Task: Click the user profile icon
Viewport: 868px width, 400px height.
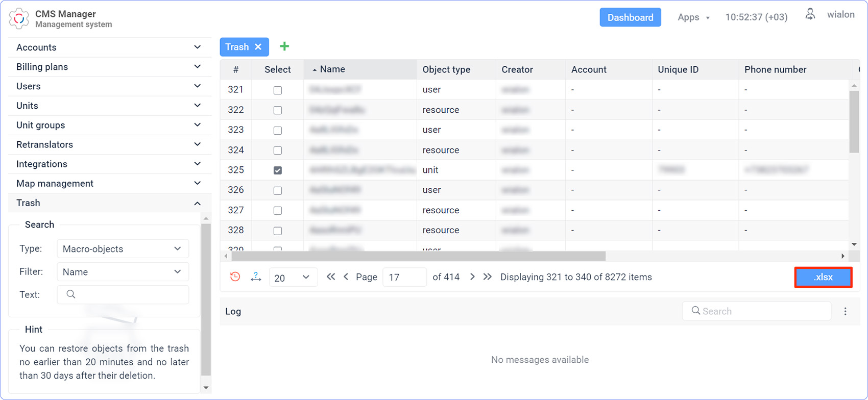Action: (810, 15)
